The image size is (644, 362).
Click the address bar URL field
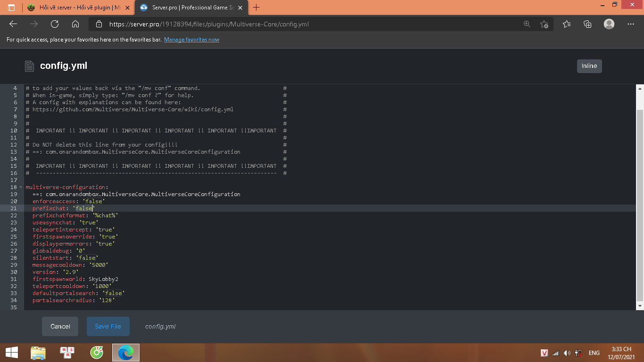[x=302, y=24]
